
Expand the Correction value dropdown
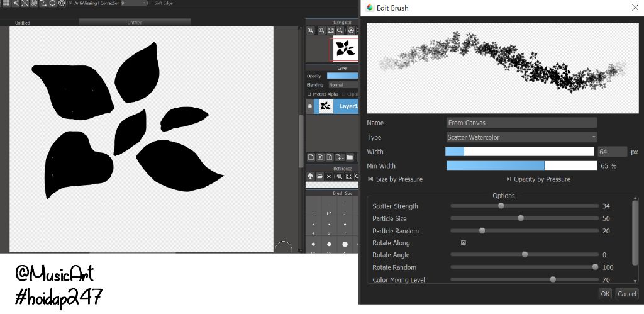[x=132, y=3]
